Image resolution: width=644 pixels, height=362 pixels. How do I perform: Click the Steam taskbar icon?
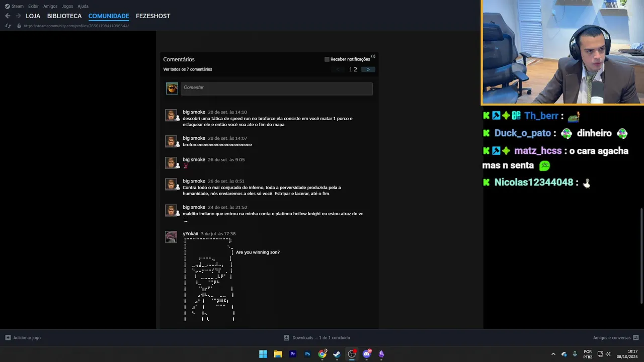pyautogui.click(x=337, y=354)
